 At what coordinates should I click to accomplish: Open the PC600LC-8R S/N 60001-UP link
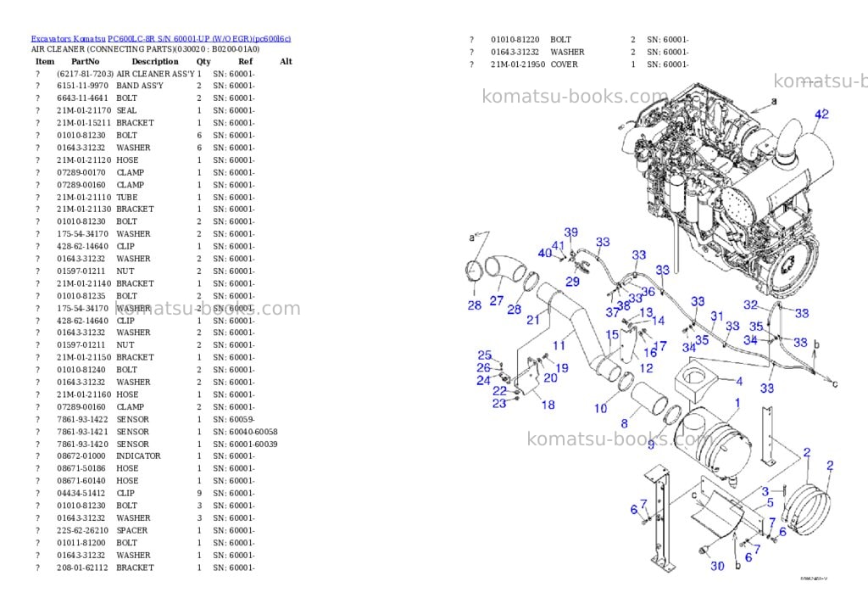[x=199, y=39]
